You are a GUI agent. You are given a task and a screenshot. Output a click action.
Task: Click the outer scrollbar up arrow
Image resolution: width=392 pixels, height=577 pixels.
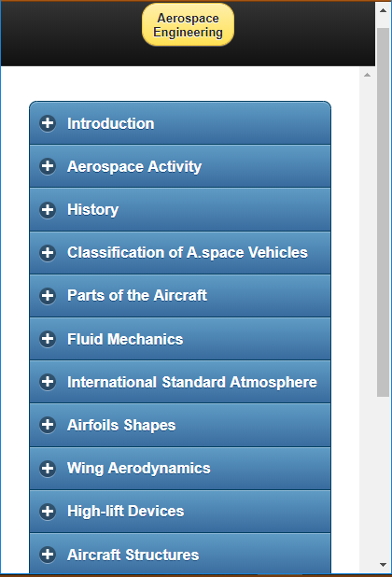coord(383,10)
